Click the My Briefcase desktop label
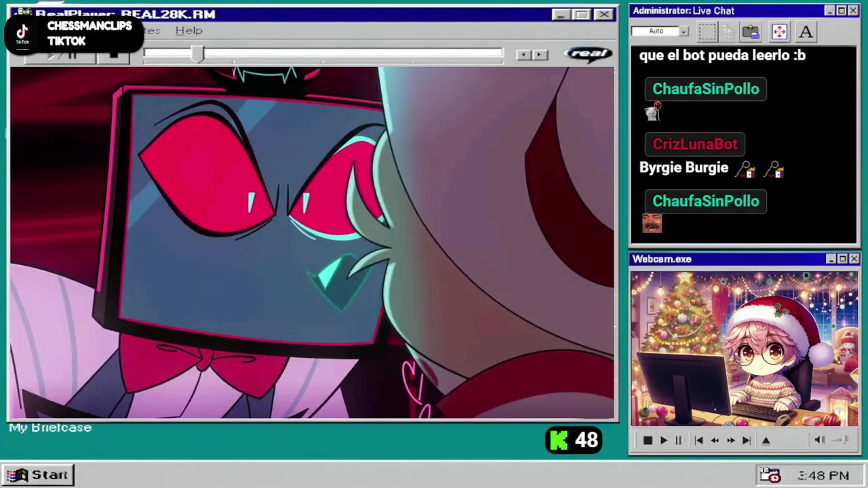This screenshot has width=868, height=488. click(50, 428)
